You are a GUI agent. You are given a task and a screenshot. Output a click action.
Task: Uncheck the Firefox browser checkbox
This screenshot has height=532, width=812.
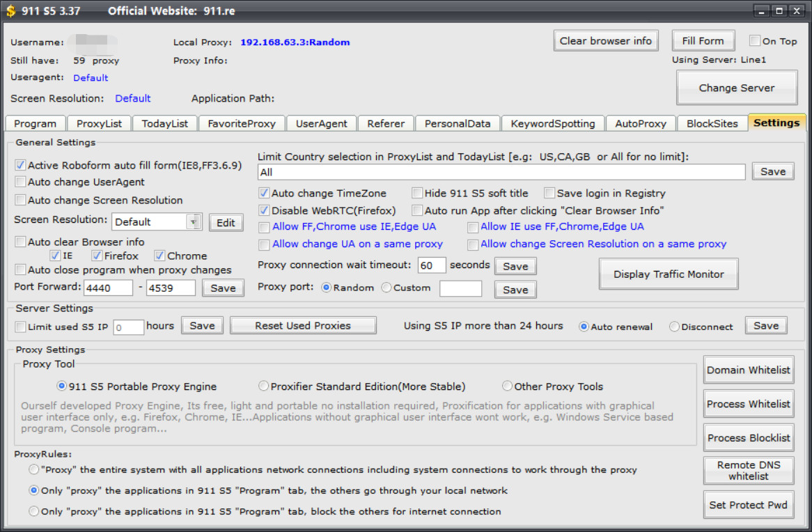pyautogui.click(x=96, y=256)
